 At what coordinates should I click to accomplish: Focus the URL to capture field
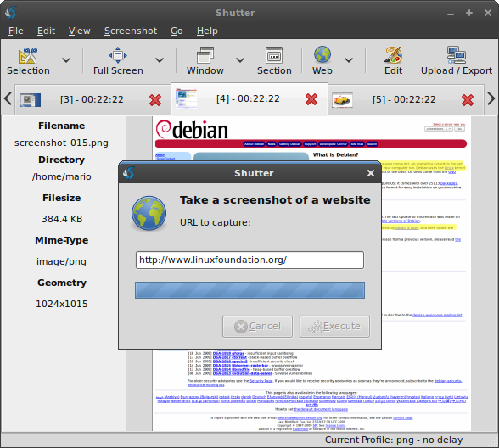249,260
